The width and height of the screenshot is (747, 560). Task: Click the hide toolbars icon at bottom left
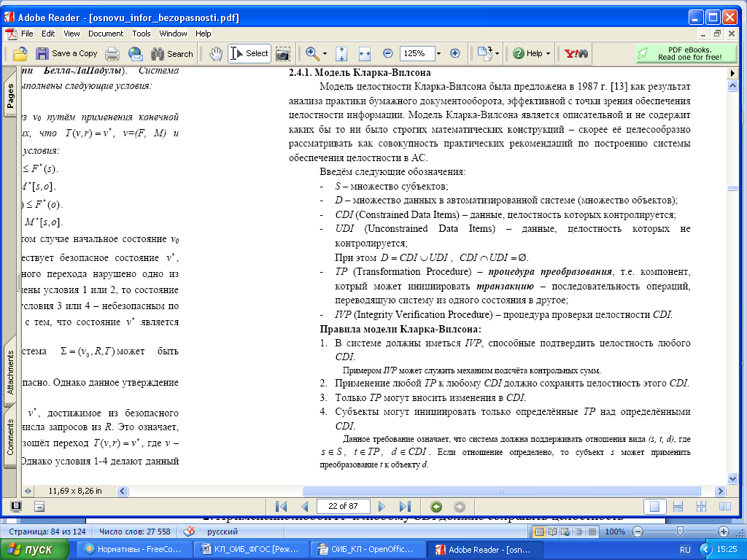click(39, 506)
